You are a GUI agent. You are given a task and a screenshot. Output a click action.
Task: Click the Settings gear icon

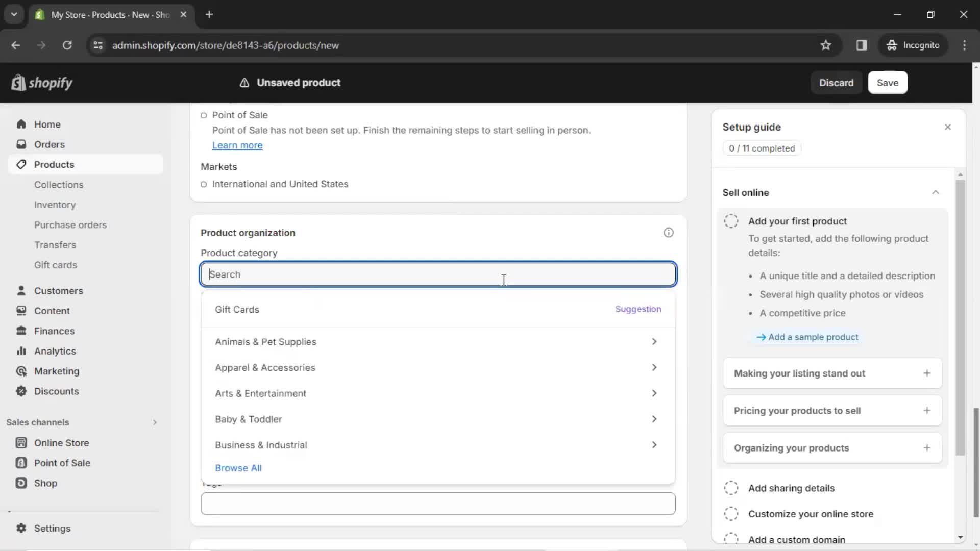[x=21, y=528]
